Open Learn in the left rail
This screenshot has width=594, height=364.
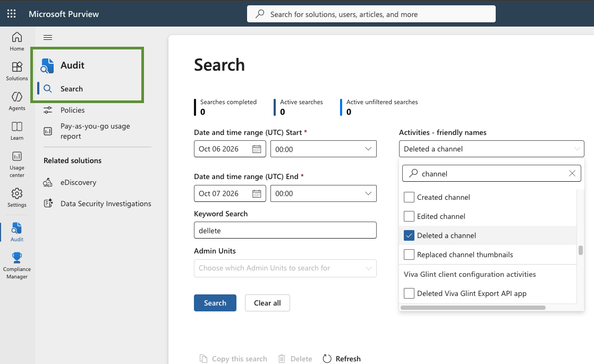[16, 131]
